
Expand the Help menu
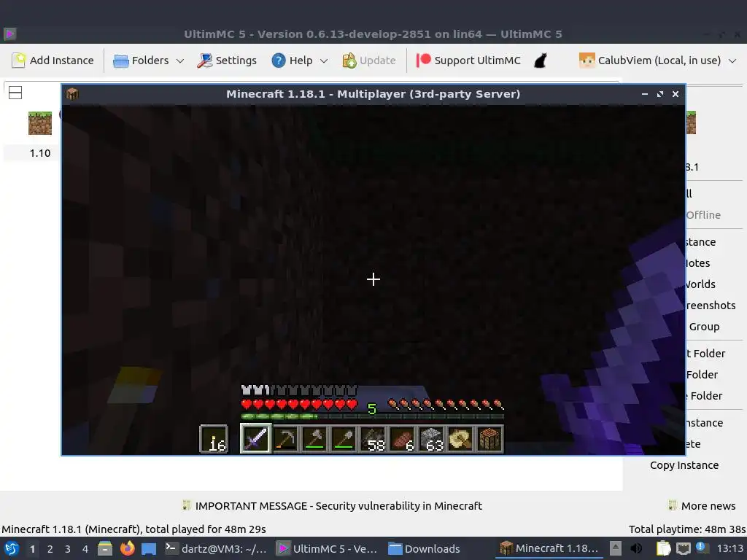pyautogui.click(x=300, y=61)
